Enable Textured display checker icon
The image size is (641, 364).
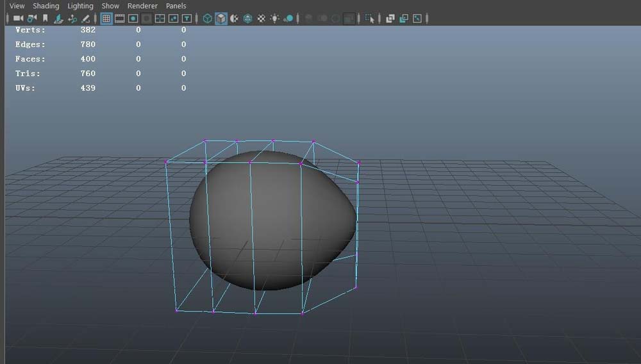point(262,19)
